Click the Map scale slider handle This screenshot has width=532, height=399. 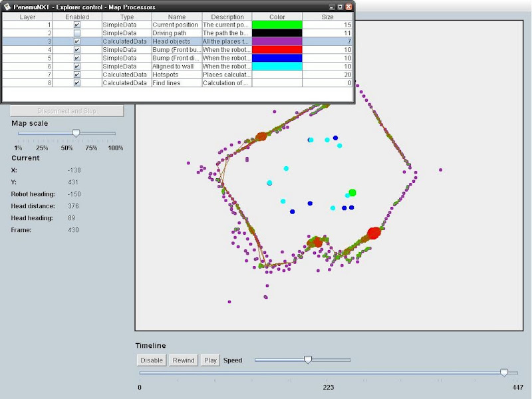pyautogui.click(x=76, y=134)
